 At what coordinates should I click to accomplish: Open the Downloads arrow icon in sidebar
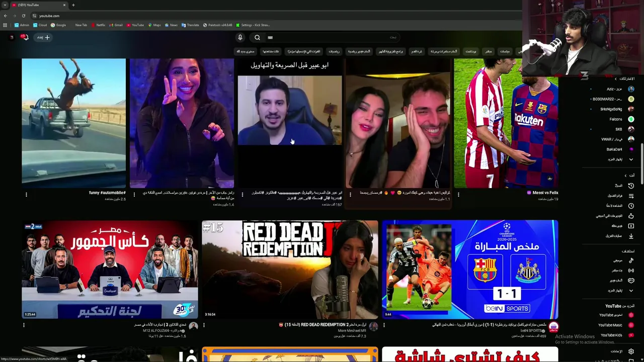(631, 236)
